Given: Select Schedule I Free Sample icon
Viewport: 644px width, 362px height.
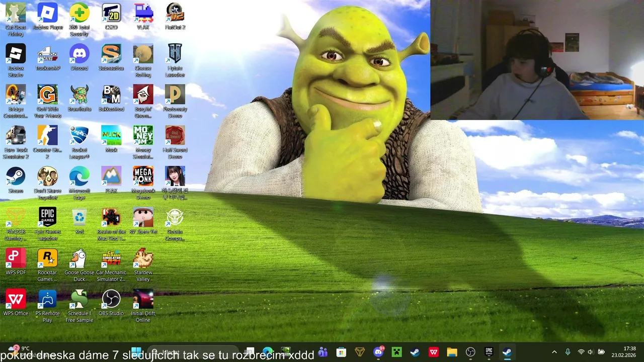Looking at the screenshot, I should point(79,306).
